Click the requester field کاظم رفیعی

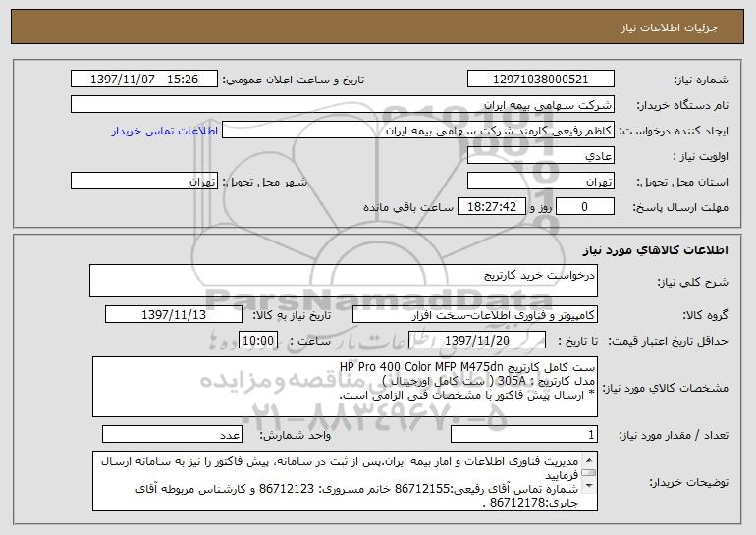418,130
